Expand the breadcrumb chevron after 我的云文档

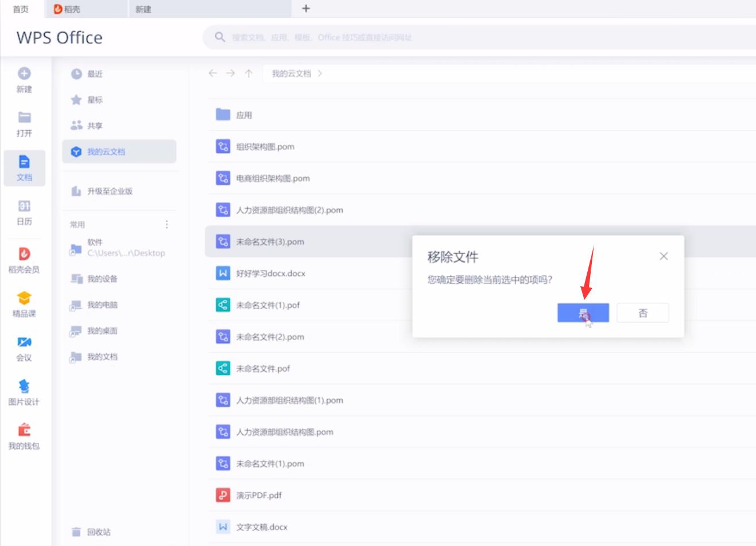320,73
